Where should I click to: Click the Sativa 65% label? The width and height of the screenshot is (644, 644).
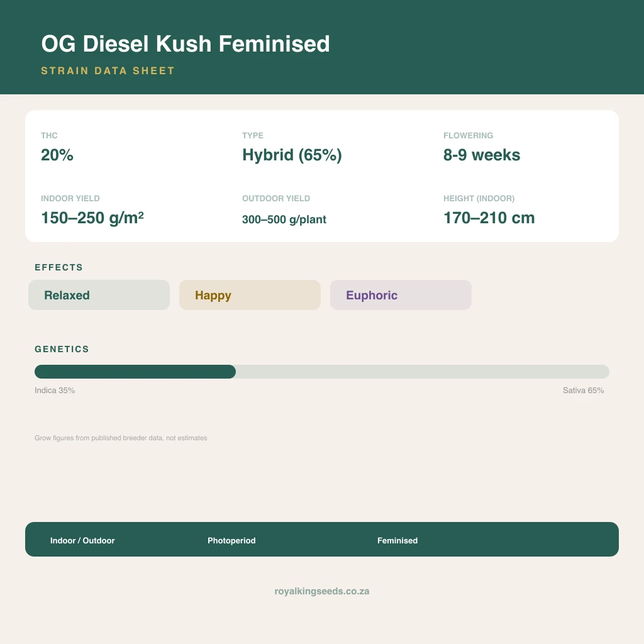583,390
